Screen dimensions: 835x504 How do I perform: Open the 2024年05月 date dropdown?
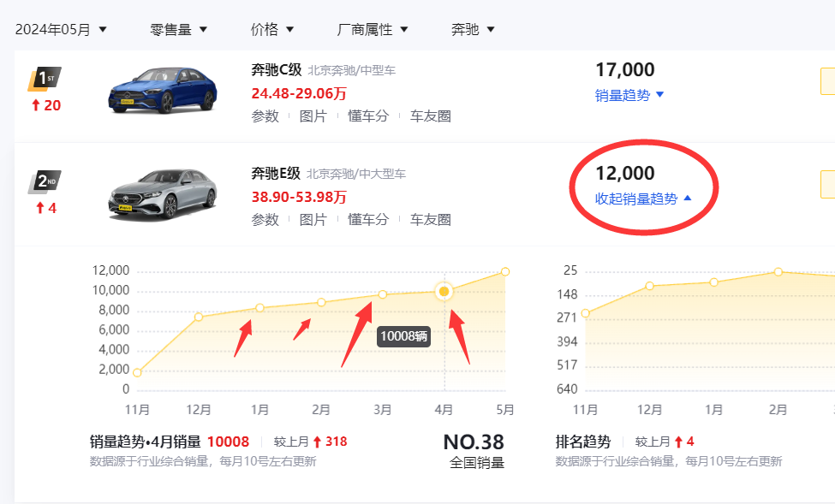coord(61,29)
